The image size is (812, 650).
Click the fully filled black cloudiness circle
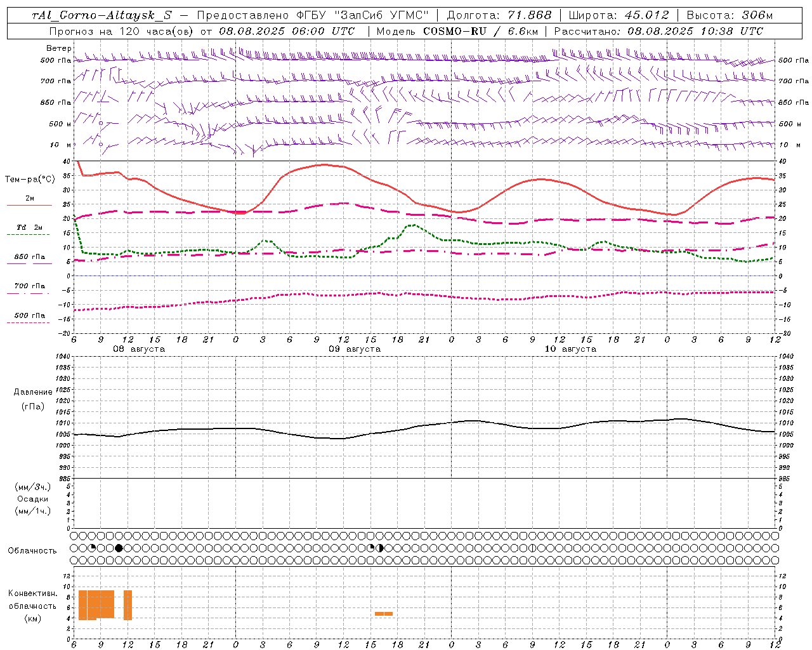[x=119, y=548]
